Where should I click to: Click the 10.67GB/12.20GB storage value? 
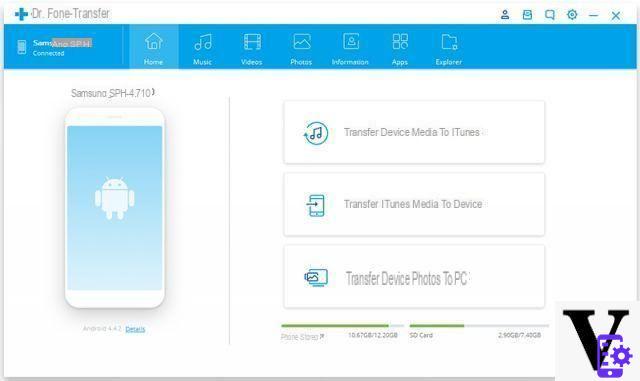pos(373,335)
